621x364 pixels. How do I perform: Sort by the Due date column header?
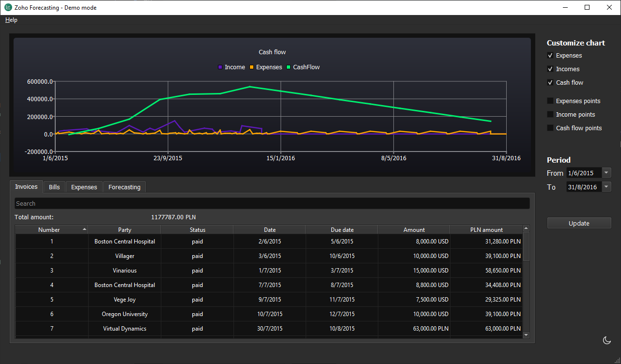pos(342,230)
